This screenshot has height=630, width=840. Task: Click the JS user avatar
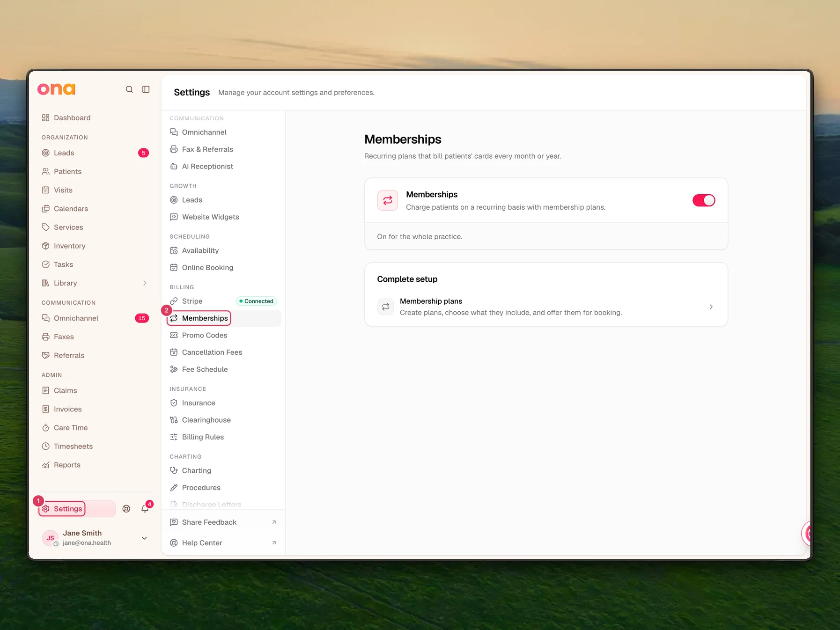click(50, 538)
